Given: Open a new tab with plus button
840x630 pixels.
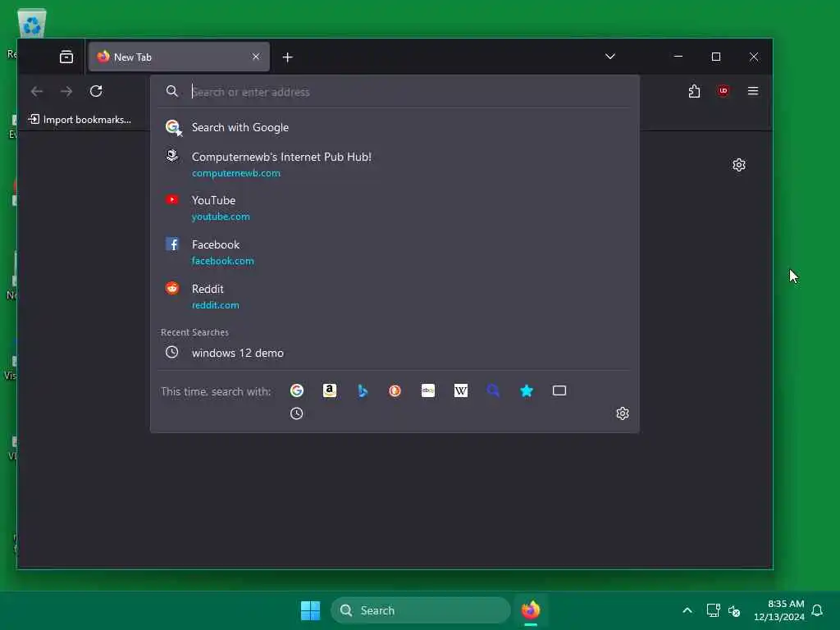Looking at the screenshot, I should (288, 57).
